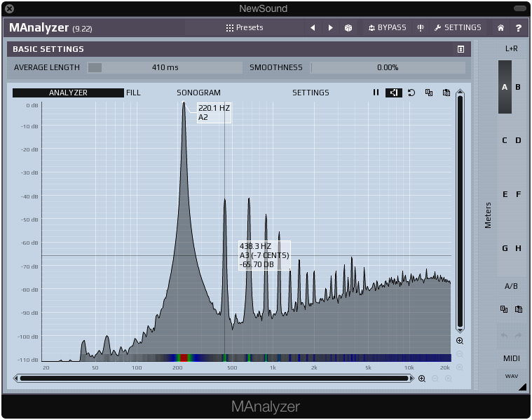Adjust the AVERAGE LENGTH 410 ms slider
The width and height of the screenshot is (532, 420).
[165, 67]
